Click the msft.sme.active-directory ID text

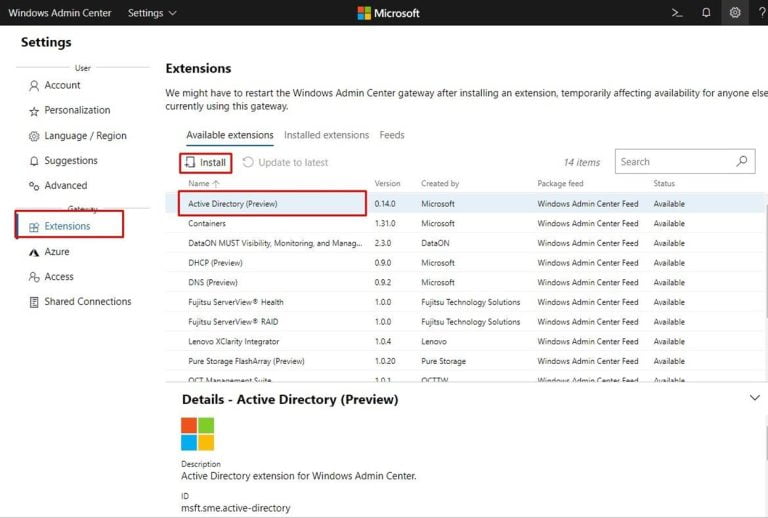[x=236, y=508]
